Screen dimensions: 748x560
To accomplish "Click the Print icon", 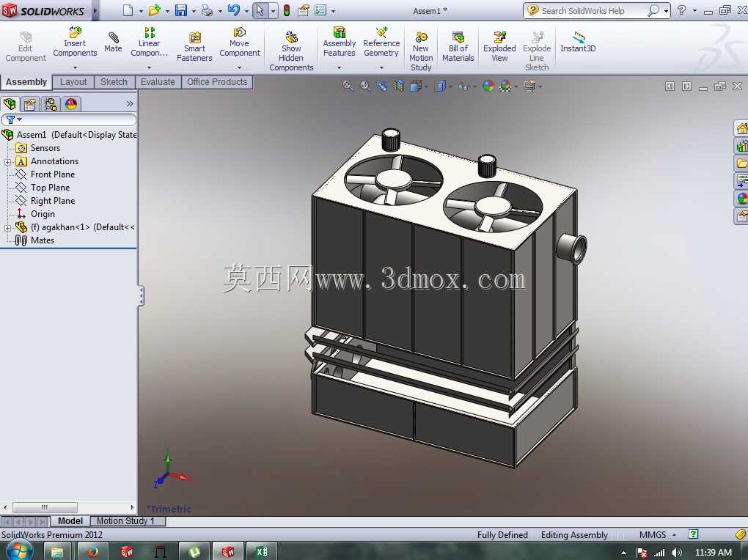I will pyautogui.click(x=207, y=10).
